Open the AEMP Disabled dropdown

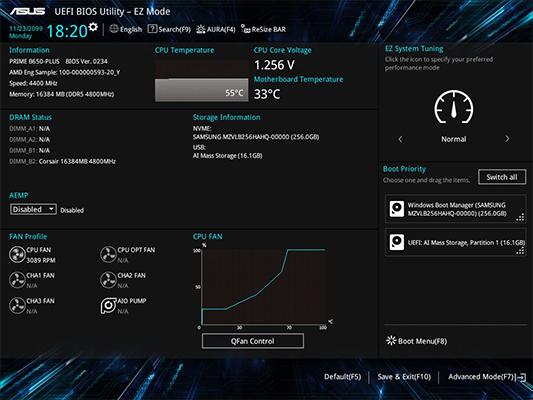tap(33, 209)
